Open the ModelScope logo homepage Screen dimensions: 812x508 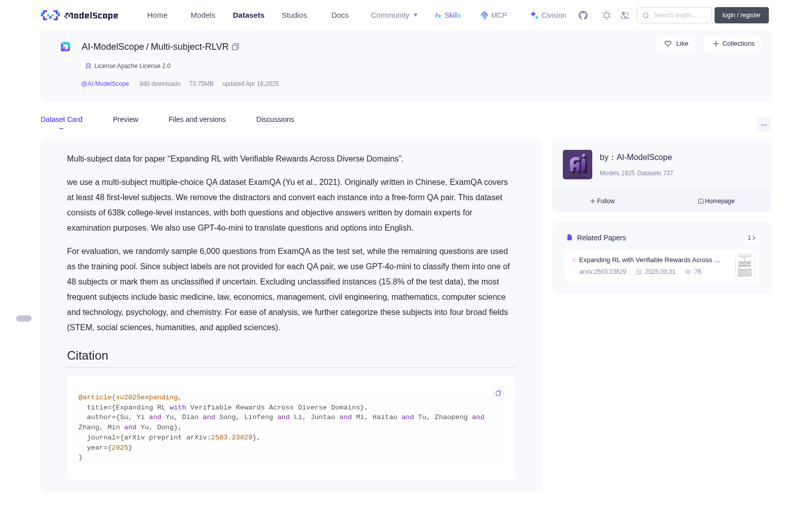(x=79, y=15)
